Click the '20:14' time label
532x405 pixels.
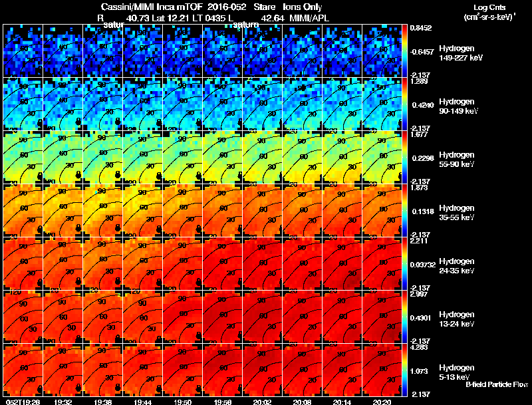click(x=342, y=402)
